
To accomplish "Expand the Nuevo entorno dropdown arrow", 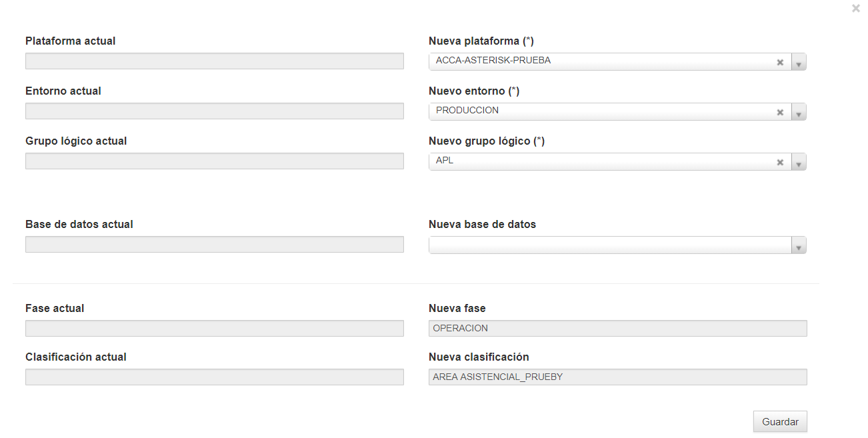I will tap(799, 112).
